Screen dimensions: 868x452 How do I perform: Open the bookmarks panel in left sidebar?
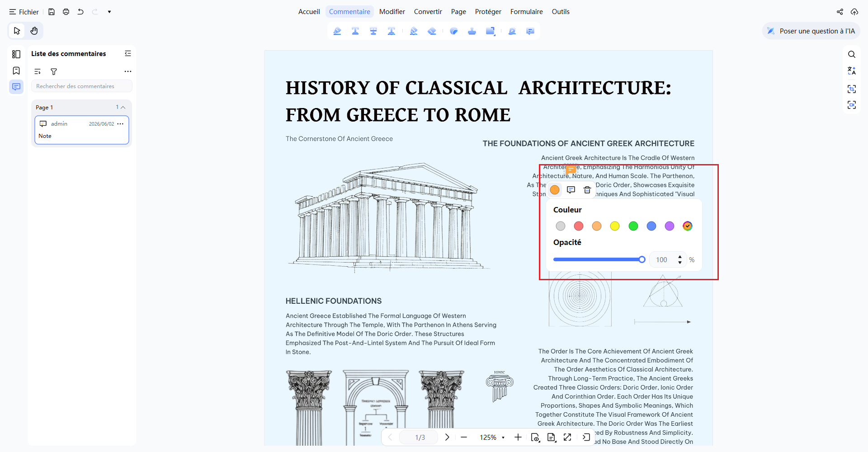coord(16,71)
